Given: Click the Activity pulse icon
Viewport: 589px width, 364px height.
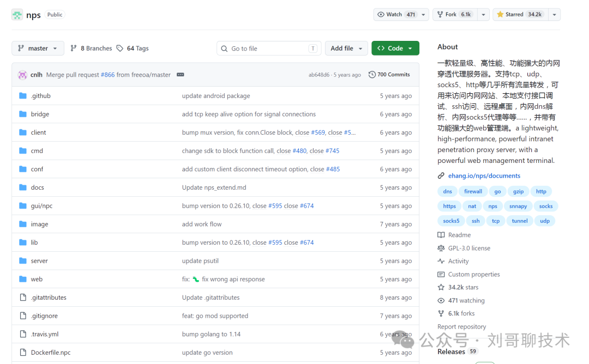Looking at the screenshot, I should [441, 261].
